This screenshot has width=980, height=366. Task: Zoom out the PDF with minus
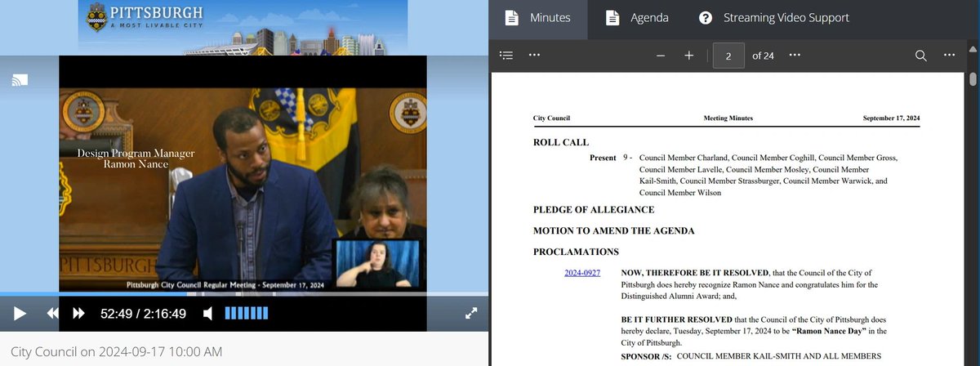click(x=661, y=56)
